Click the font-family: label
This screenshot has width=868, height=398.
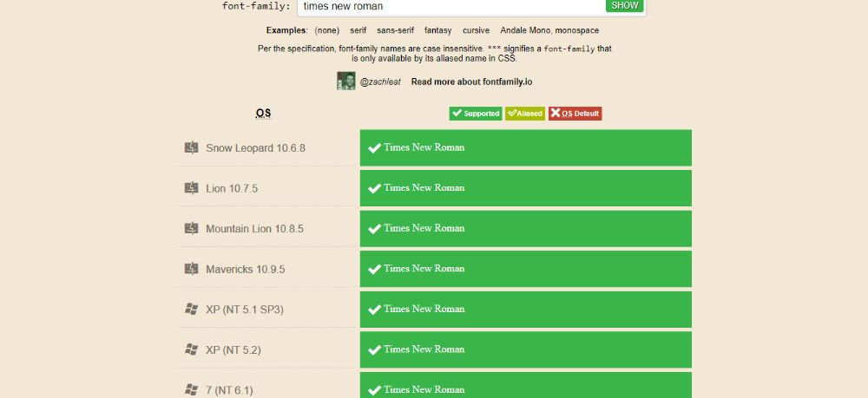click(x=256, y=6)
